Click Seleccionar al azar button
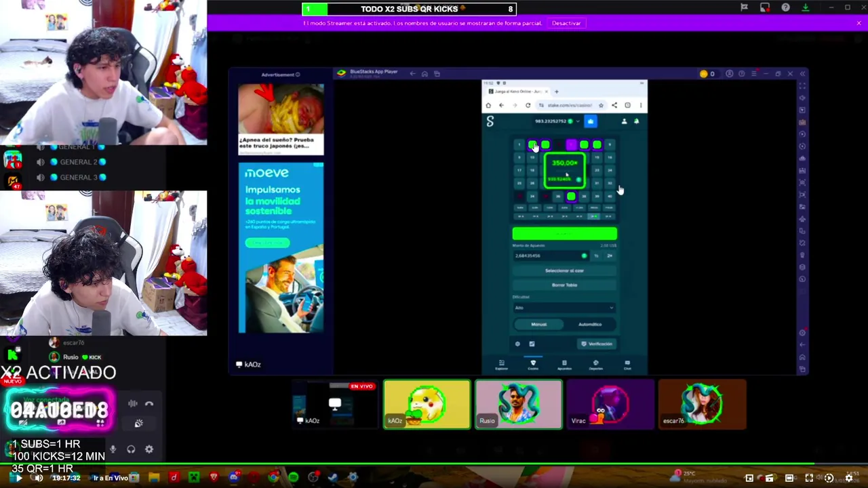 pyautogui.click(x=564, y=270)
